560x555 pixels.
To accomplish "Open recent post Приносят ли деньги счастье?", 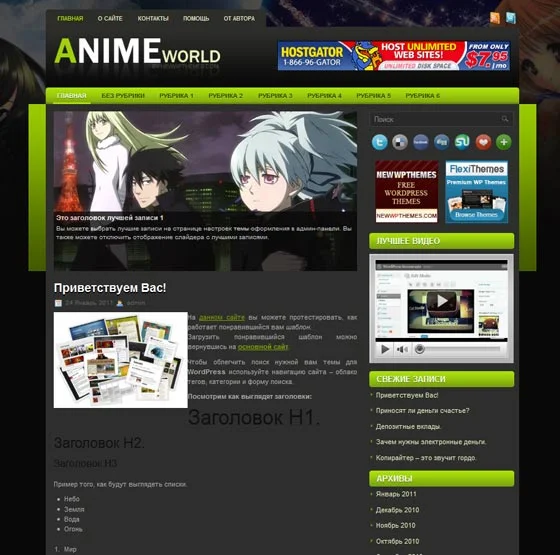I will coord(422,411).
